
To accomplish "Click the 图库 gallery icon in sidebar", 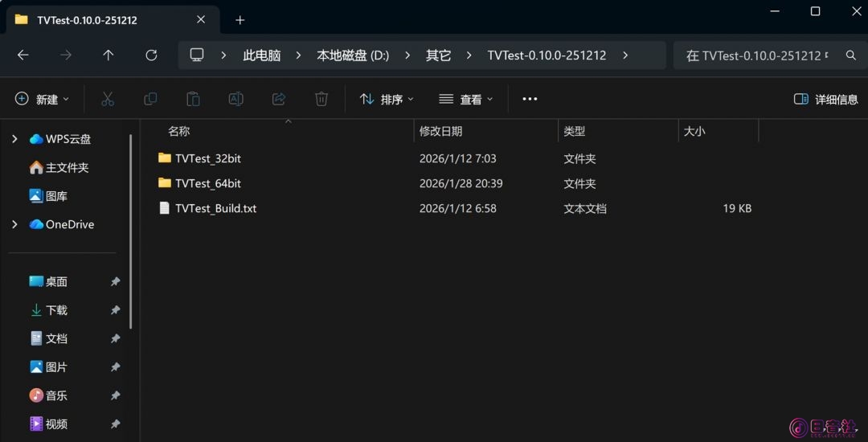I will click(36, 196).
